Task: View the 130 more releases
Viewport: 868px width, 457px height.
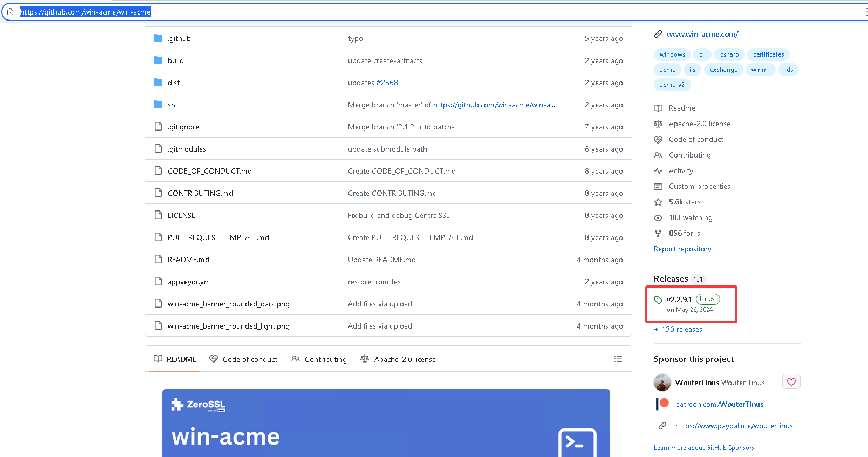Action: click(x=678, y=329)
